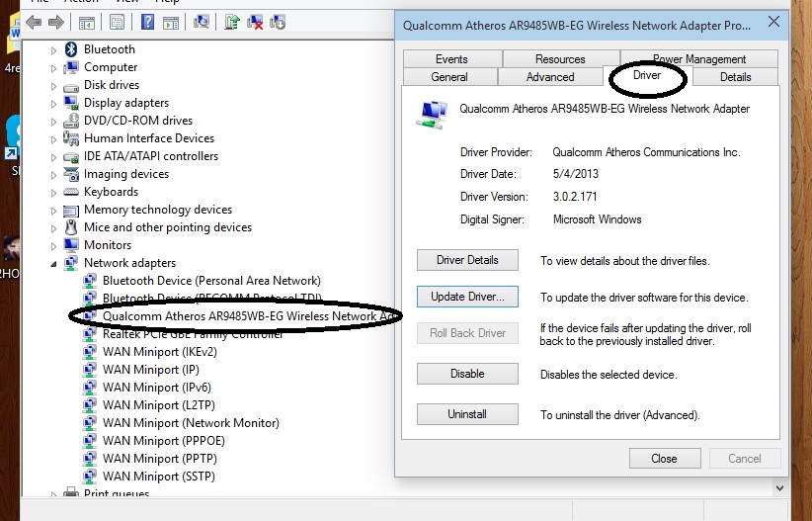
Task: Open the Power Management tab
Action: 699,59
